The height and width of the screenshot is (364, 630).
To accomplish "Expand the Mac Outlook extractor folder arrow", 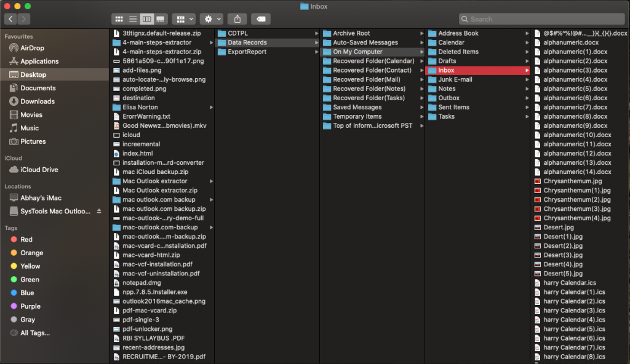I will [211, 181].
